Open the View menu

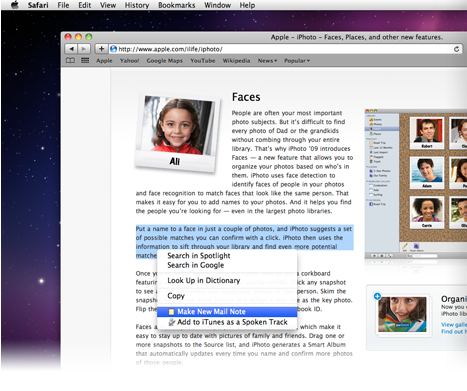click(108, 5)
